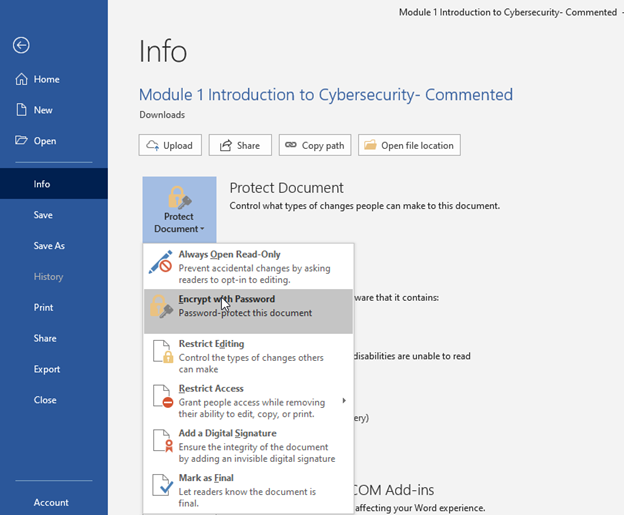Viewport: 624px width, 515px height.
Task: Select Share in the left sidebar
Action: (54, 338)
